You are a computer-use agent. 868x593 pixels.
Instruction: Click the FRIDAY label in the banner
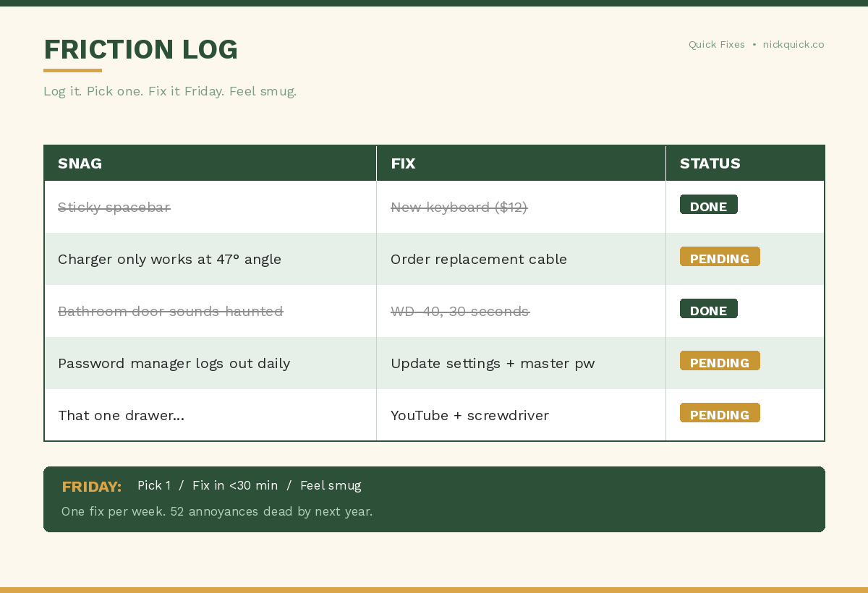(92, 486)
